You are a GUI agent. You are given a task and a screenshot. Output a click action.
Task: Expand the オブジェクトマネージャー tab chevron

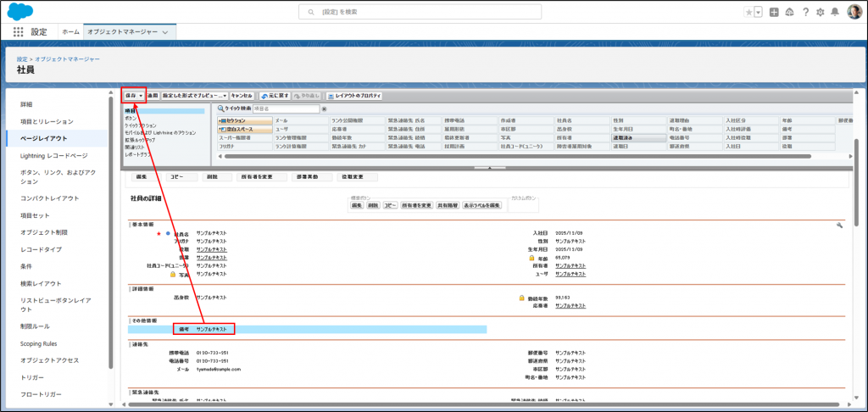click(x=164, y=31)
